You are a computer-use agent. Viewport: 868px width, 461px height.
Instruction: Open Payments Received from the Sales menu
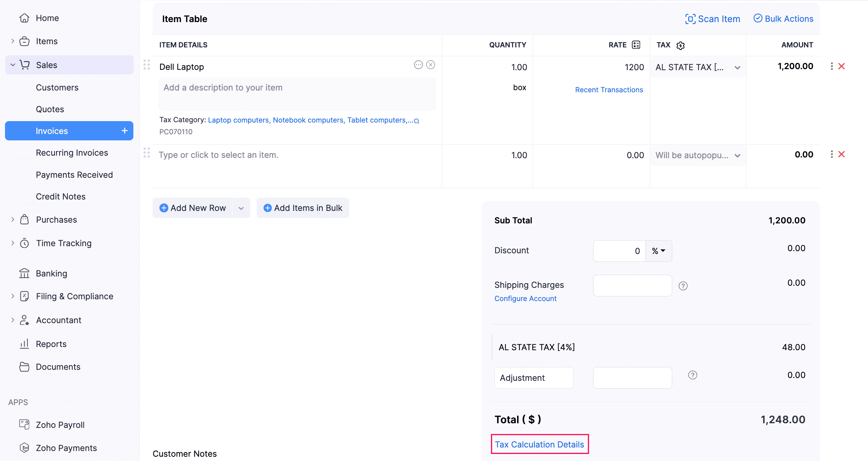tap(74, 175)
